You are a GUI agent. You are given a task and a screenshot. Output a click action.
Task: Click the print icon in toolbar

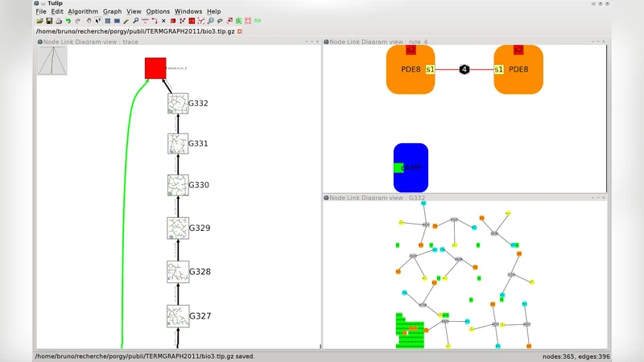(x=58, y=21)
